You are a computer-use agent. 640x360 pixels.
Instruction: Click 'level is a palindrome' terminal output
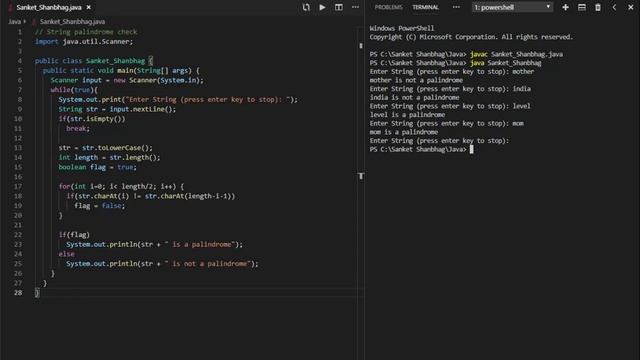coord(407,115)
